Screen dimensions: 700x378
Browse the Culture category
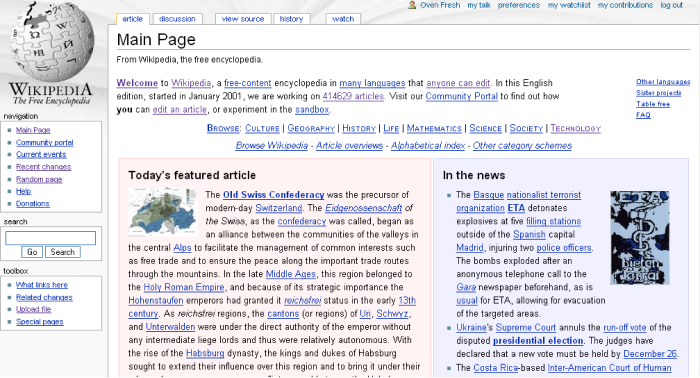coord(262,129)
